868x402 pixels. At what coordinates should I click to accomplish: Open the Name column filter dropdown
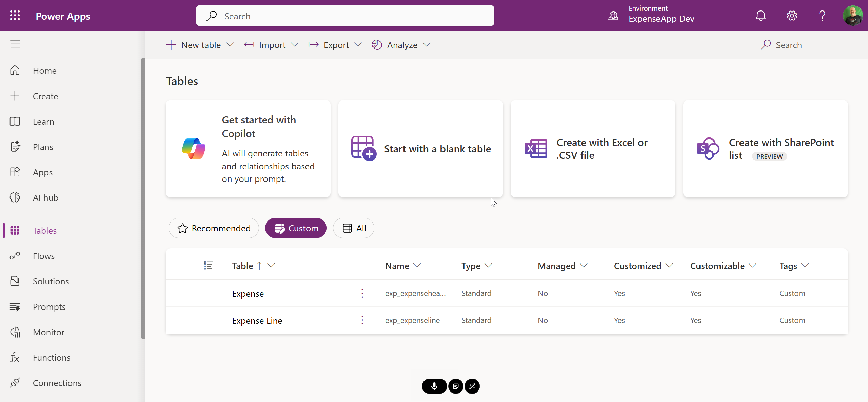point(417,266)
